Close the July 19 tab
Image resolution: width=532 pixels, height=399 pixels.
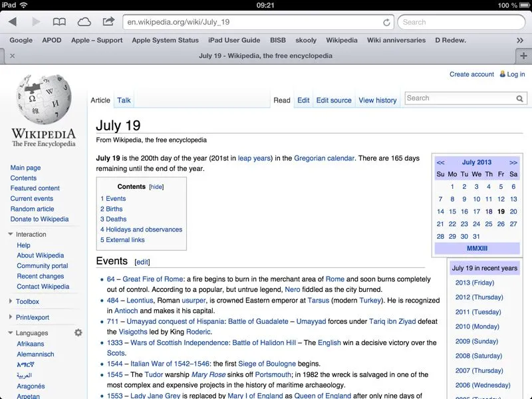point(12,56)
